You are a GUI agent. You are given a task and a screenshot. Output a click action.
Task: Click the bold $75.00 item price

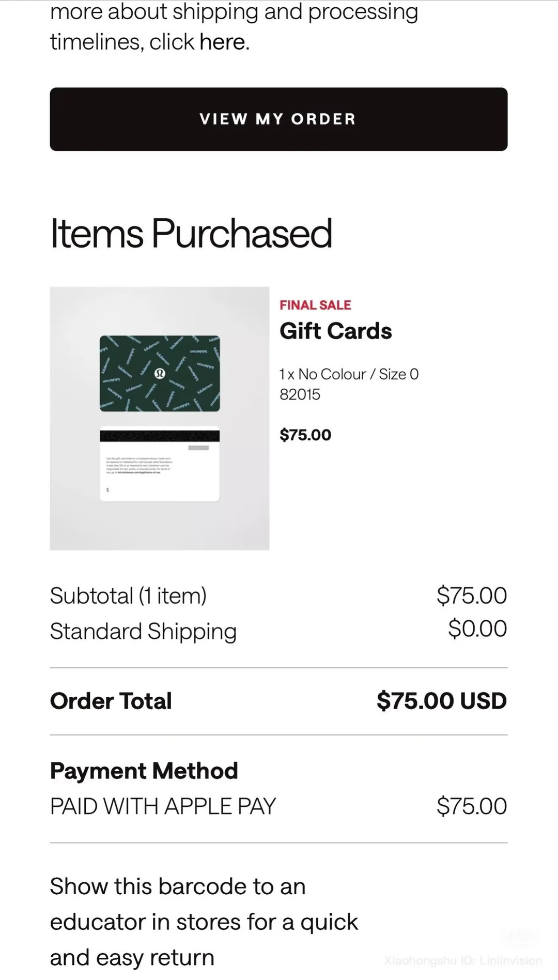tap(305, 435)
